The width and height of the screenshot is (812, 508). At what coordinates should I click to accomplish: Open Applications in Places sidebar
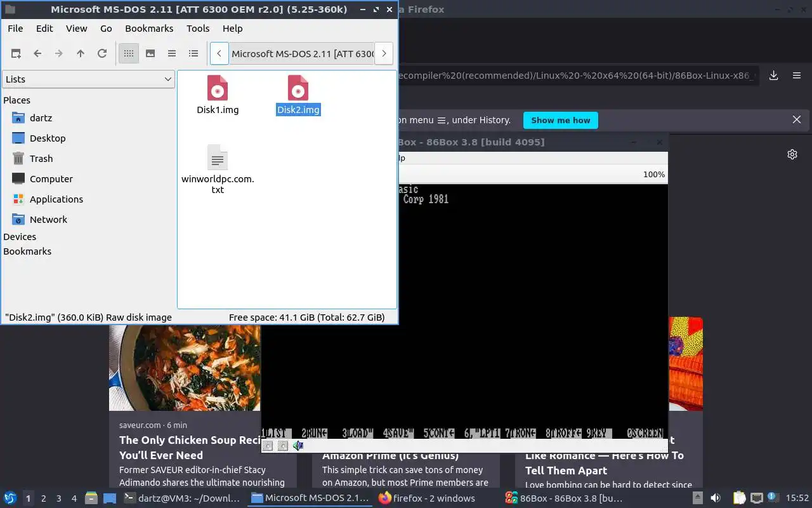pos(56,199)
